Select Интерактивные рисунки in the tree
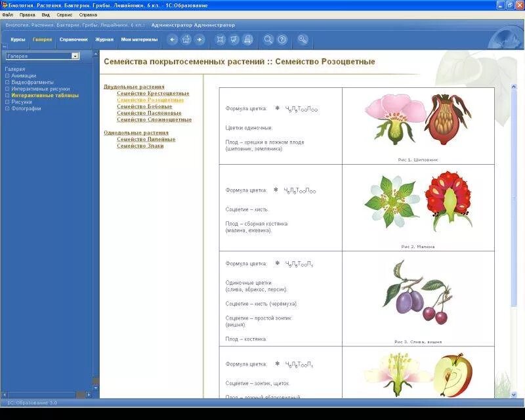Image resolution: width=525 pixels, height=420 pixels. click(x=41, y=89)
